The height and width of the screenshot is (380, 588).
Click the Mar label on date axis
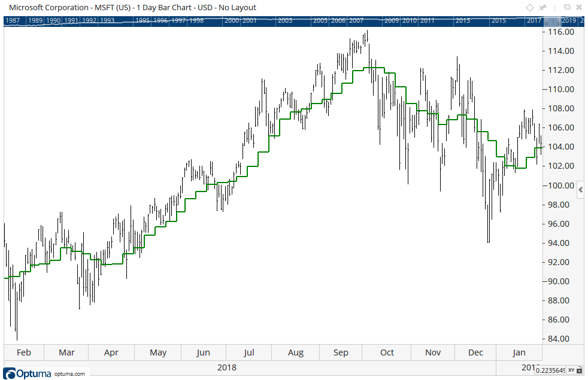pyautogui.click(x=66, y=352)
